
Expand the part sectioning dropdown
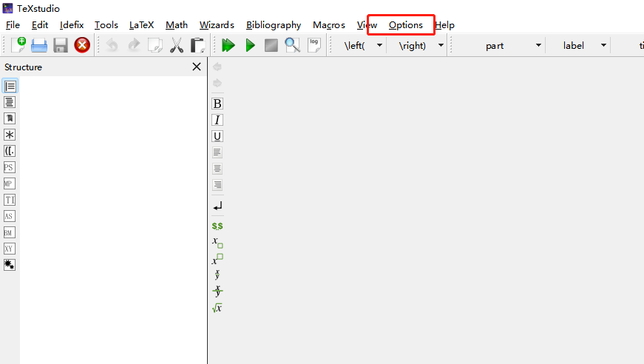538,45
